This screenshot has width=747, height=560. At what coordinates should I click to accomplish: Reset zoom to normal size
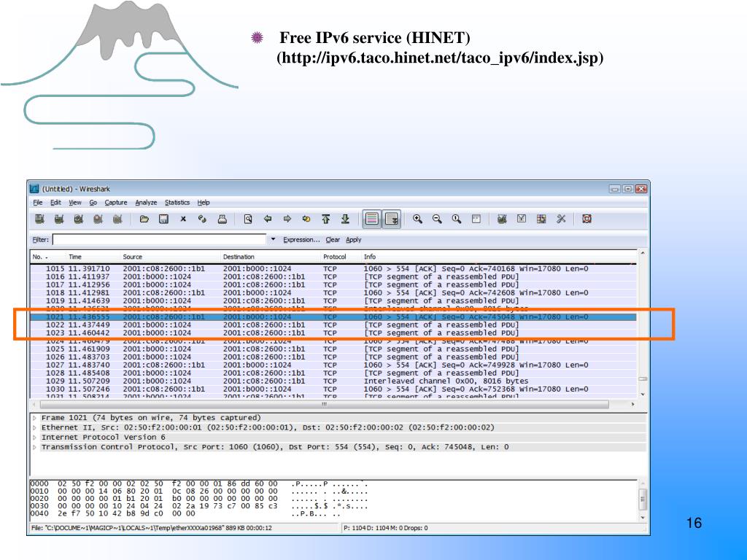pos(457,219)
